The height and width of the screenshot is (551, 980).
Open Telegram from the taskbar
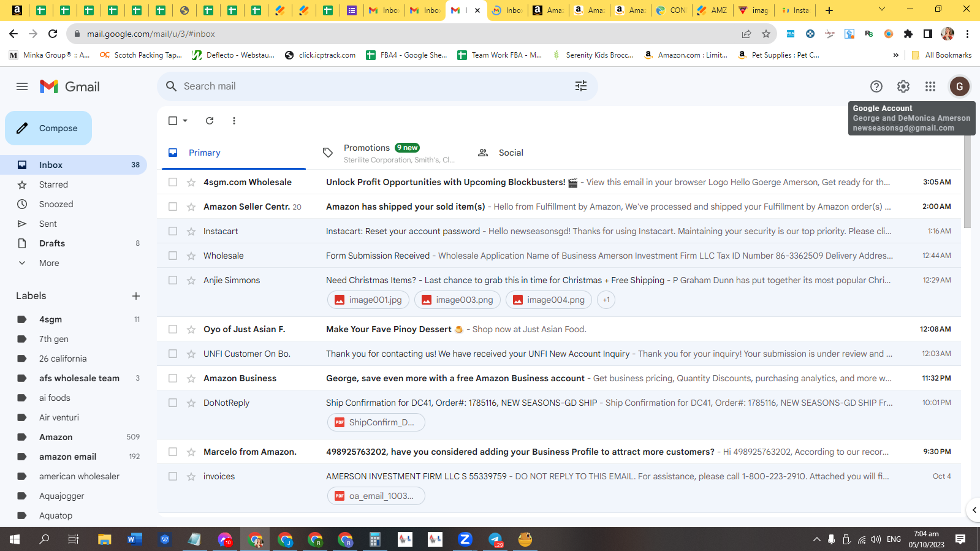pos(495,539)
